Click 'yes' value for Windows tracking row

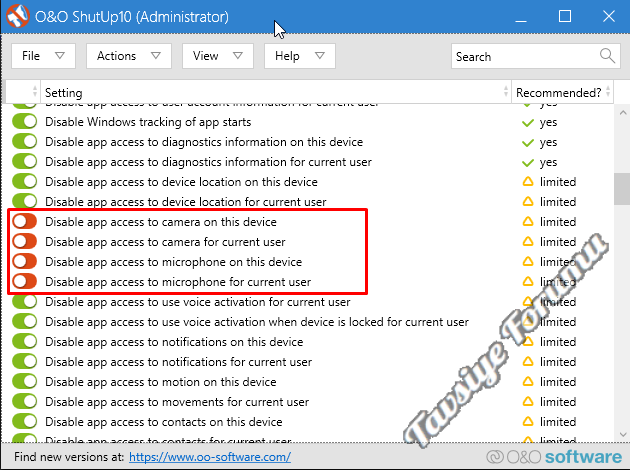point(548,122)
